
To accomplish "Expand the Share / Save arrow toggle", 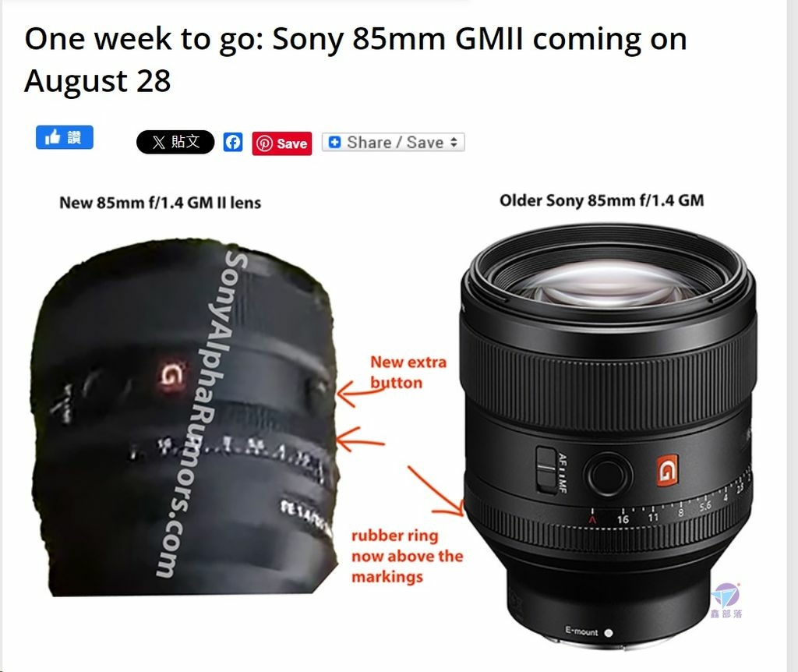I will [x=454, y=142].
